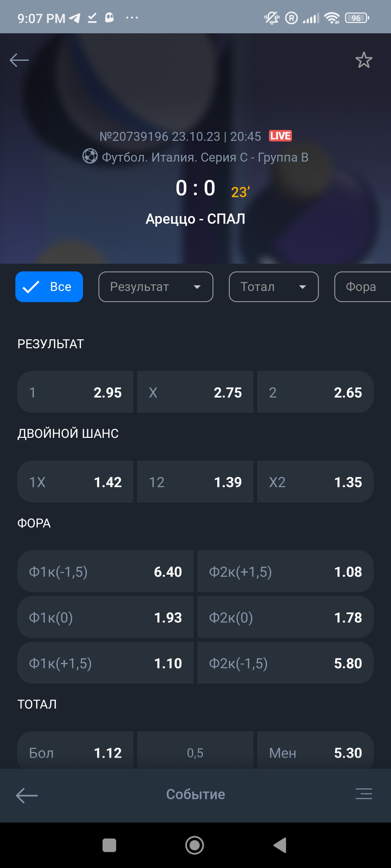Open the hamburger menu in bottom bar

point(363,794)
